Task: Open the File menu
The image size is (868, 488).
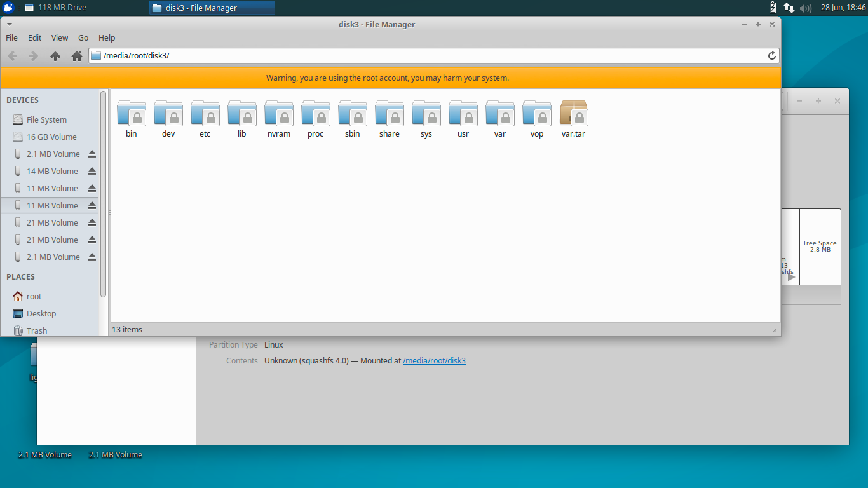Action: [x=11, y=38]
